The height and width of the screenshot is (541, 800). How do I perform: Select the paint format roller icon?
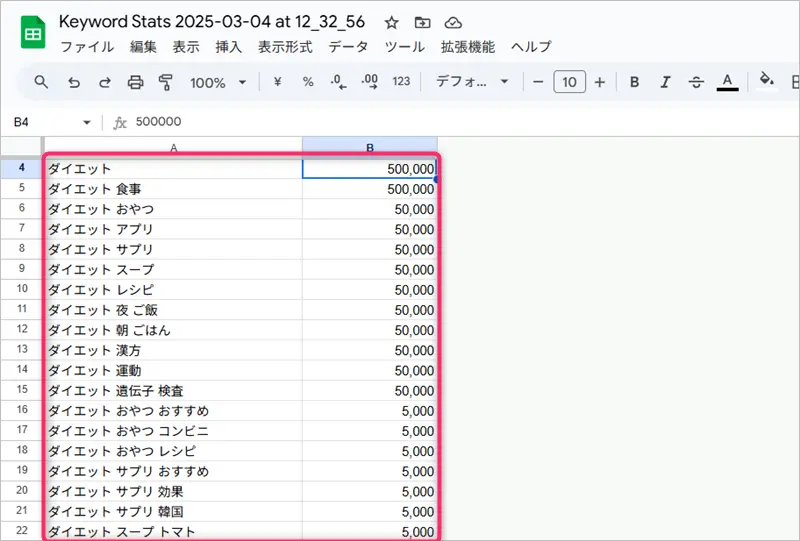pyautogui.click(x=166, y=82)
